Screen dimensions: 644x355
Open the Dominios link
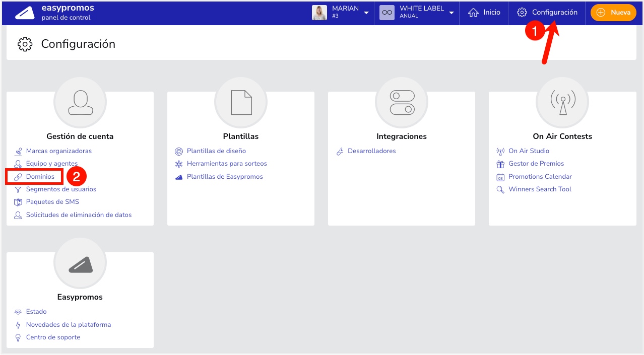40,176
